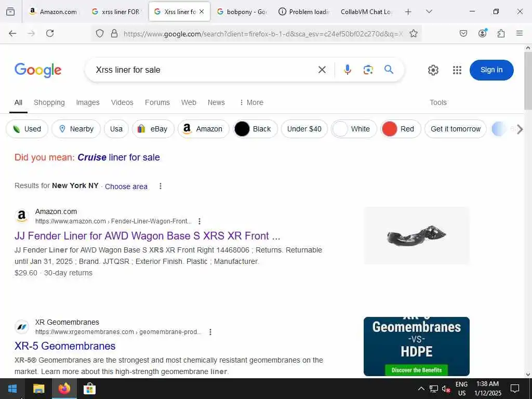Open Windows notification center

point(515,389)
